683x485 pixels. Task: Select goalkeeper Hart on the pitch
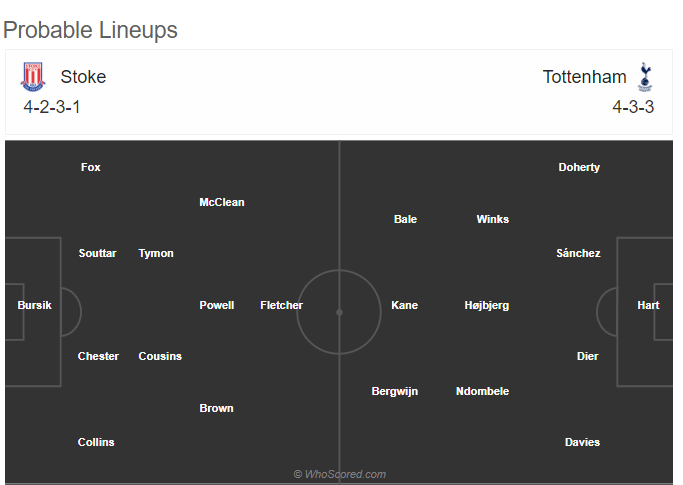pyautogui.click(x=648, y=305)
